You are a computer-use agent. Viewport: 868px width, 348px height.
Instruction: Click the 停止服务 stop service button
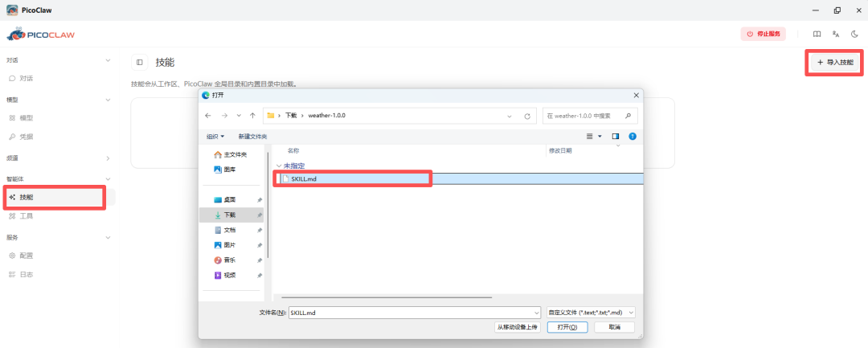[763, 34]
